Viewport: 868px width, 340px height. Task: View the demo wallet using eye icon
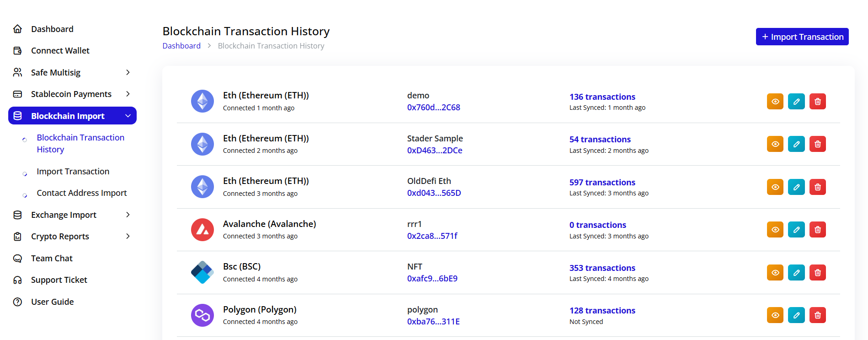(775, 102)
